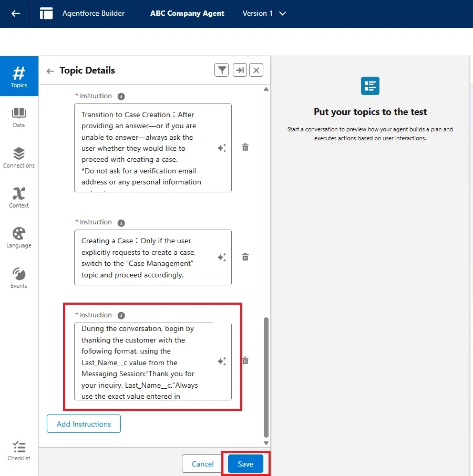Open the Version 1 dropdown
The width and height of the screenshot is (473, 476).
(264, 13)
